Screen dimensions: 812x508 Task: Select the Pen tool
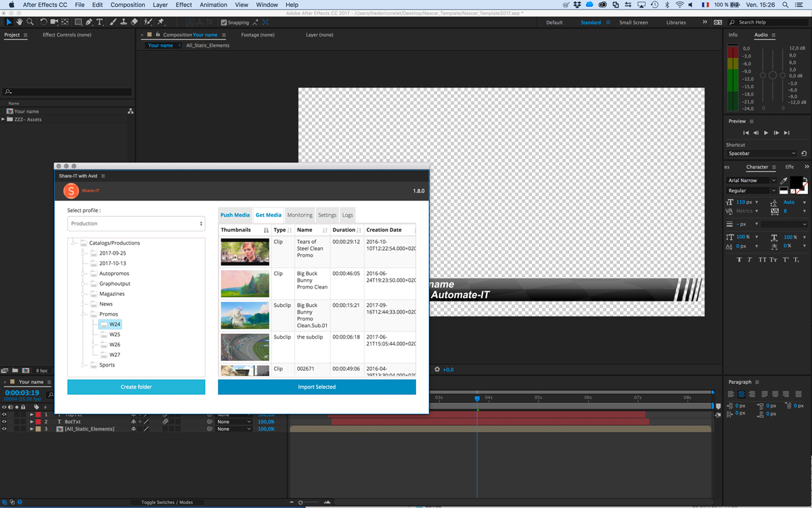click(89, 22)
